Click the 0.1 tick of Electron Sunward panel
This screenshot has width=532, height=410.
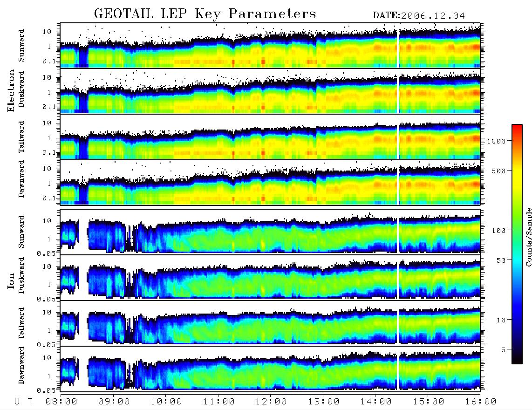[x=49, y=61]
